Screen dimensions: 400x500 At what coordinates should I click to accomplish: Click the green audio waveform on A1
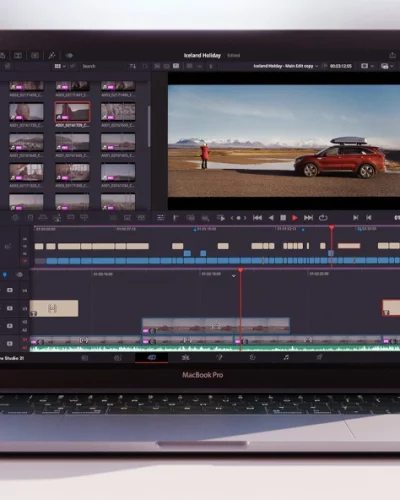click(x=215, y=349)
